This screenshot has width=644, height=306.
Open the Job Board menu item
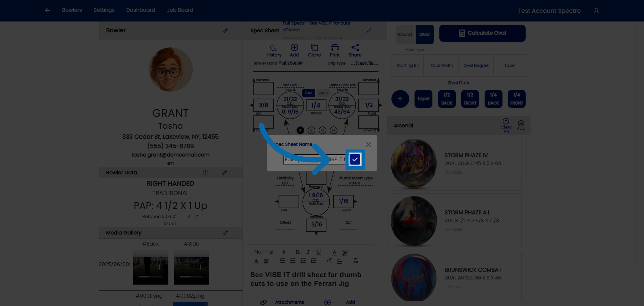tap(180, 10)
